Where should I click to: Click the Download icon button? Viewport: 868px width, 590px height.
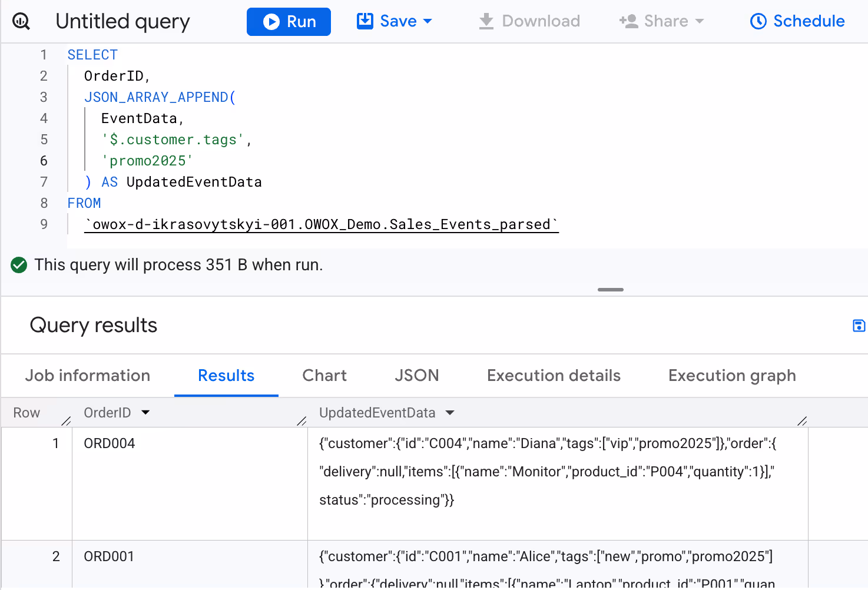[486, 22]
